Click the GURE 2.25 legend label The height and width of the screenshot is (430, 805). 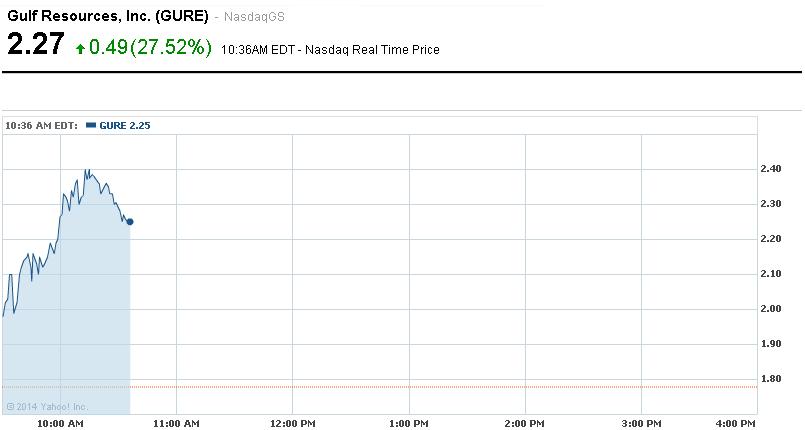[x=125, y=126]
